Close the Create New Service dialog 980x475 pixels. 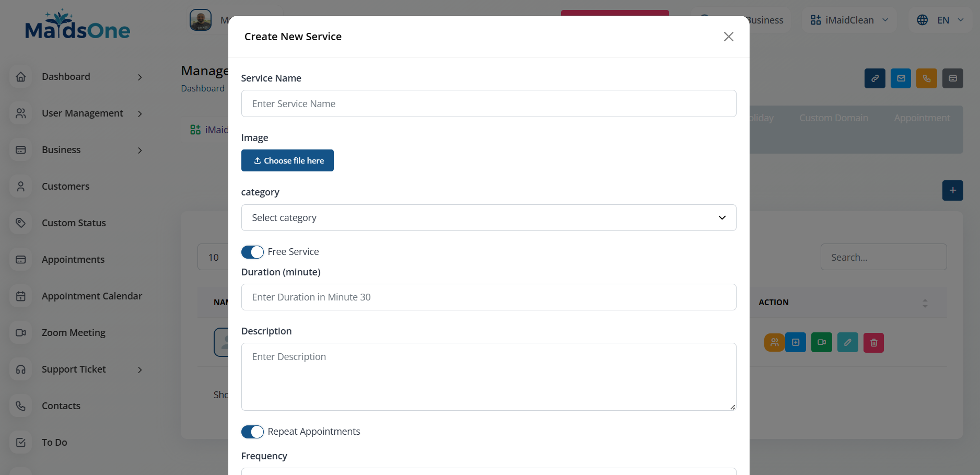[728, 37]
